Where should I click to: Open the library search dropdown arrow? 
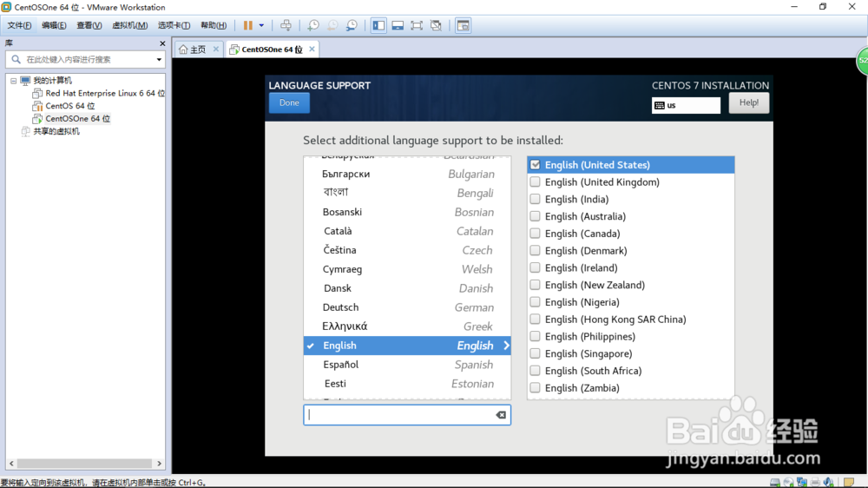tap(159, 59)
